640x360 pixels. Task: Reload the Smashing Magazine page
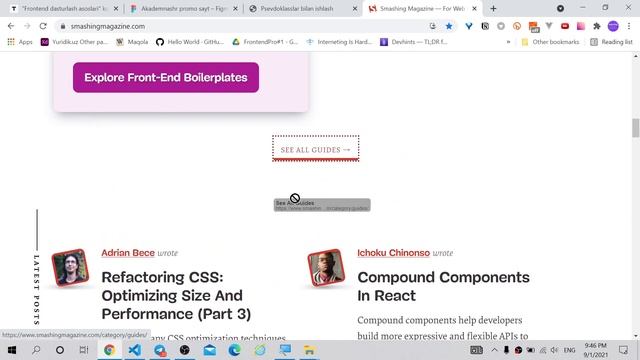[x=43, y=26]
